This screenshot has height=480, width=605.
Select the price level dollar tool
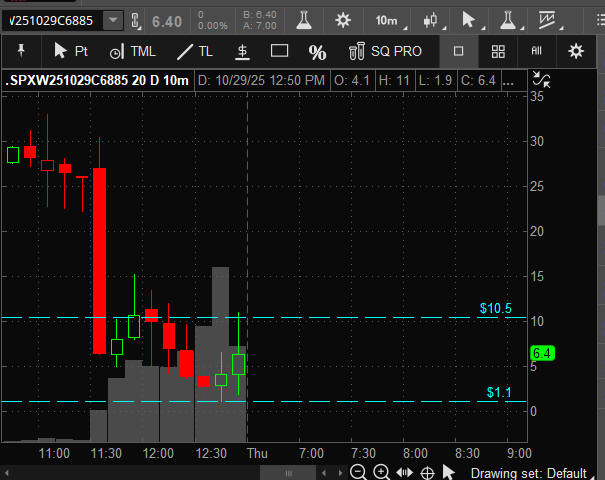pos(242,52)
